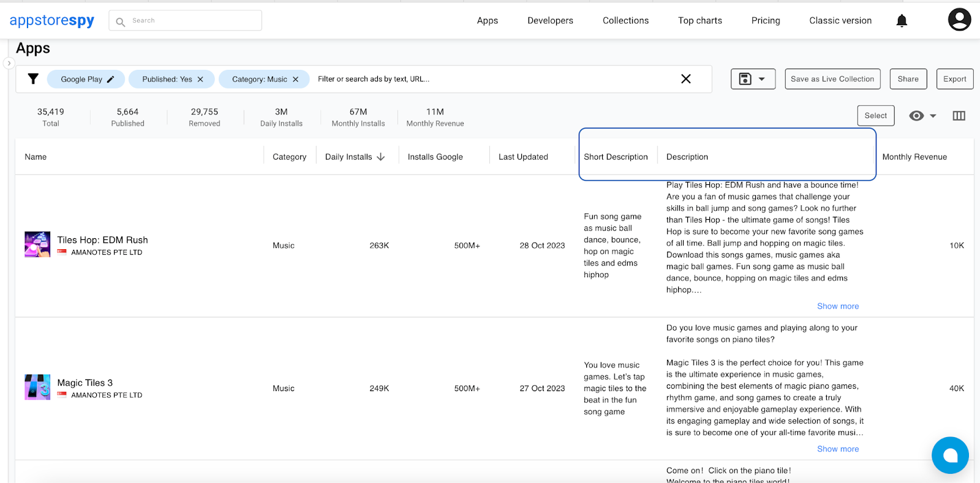Viewport: 980px width, 483px height.
Task: Sort by Monthly Revenue column header
Action: coord(914,157)
